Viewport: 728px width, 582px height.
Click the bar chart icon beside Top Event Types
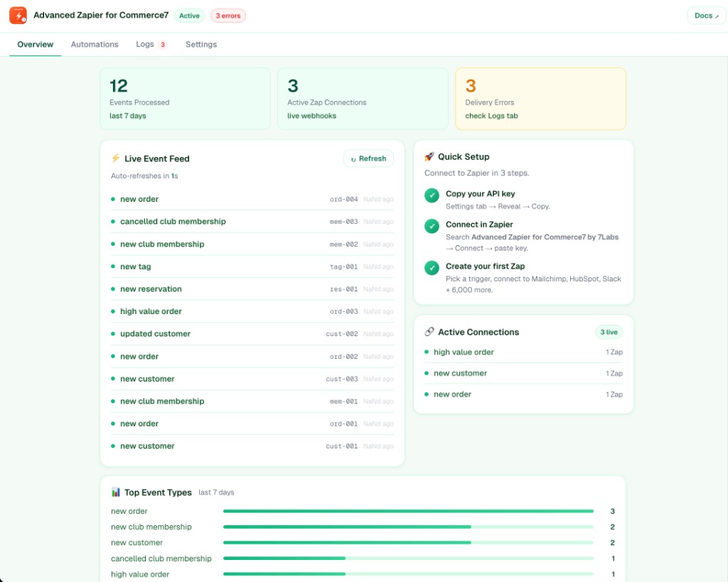pyautogui.click(x=116, y=492)
